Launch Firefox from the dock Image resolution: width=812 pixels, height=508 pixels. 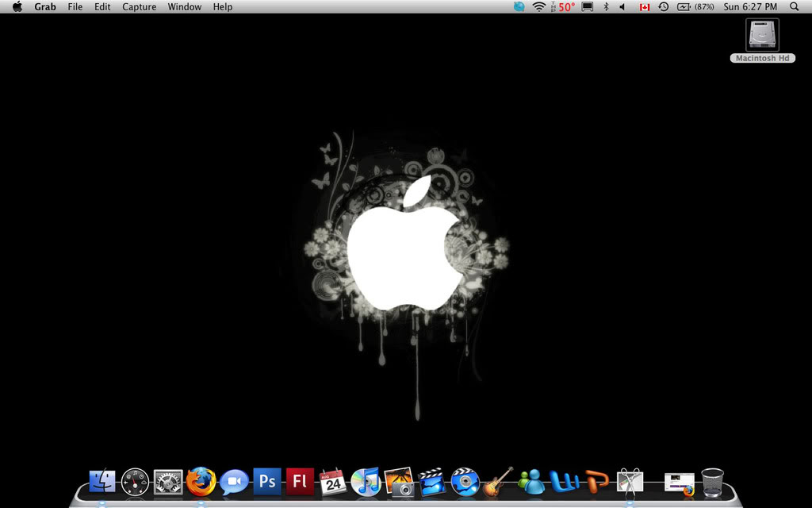point(201,482)
